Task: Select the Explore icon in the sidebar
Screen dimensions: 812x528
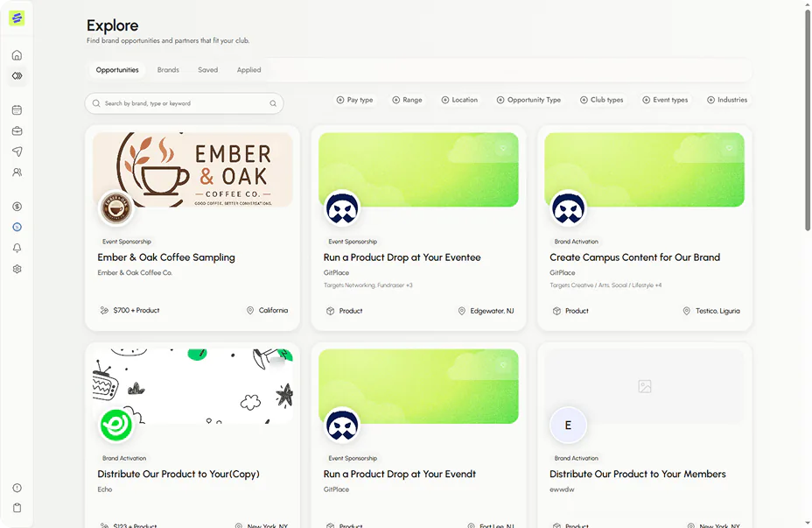Action: coord(17,75)
